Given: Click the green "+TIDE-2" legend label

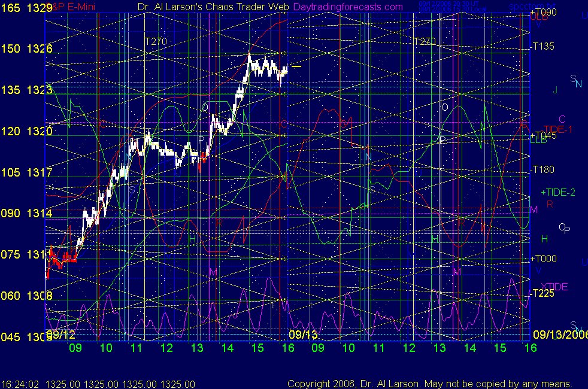Looking at the screenshot, I should [558, 192].
